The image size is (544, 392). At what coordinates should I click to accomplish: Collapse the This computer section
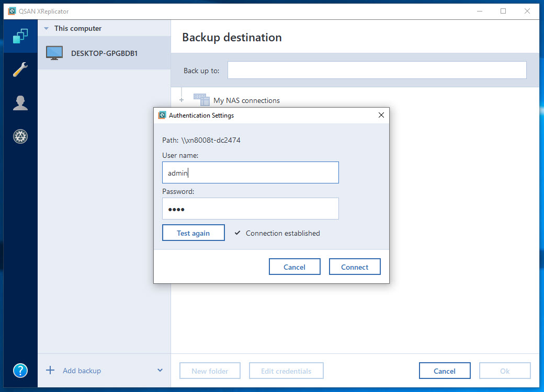click(x=46, y=28)
